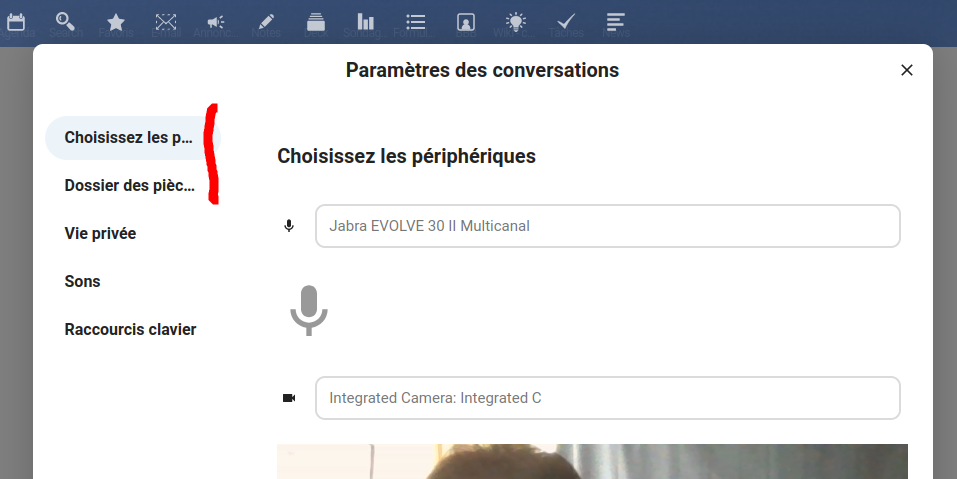This screenshot has height=479, width=957.
Task: Open the Wiki lightbulb icon
Action: click(516, 22)
